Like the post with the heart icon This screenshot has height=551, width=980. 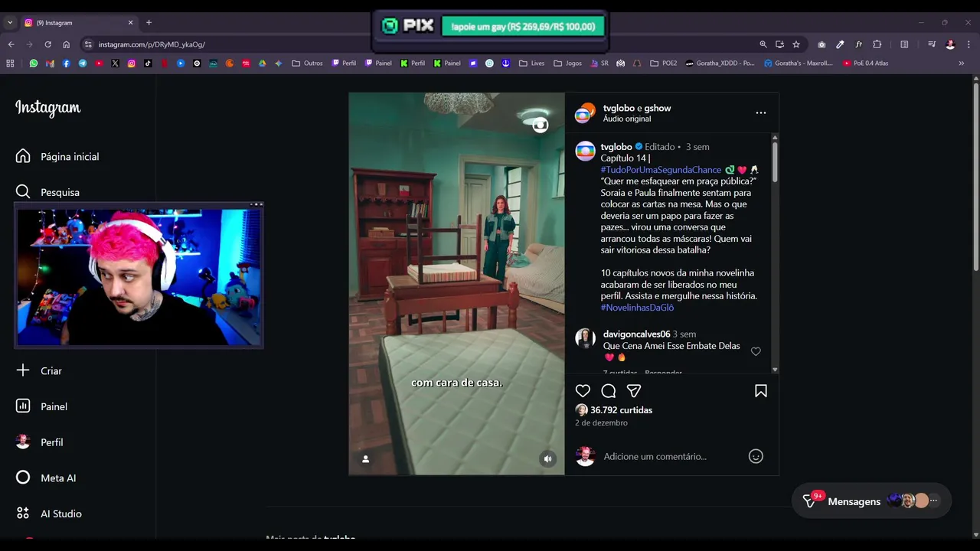click(x=583, y=391)
